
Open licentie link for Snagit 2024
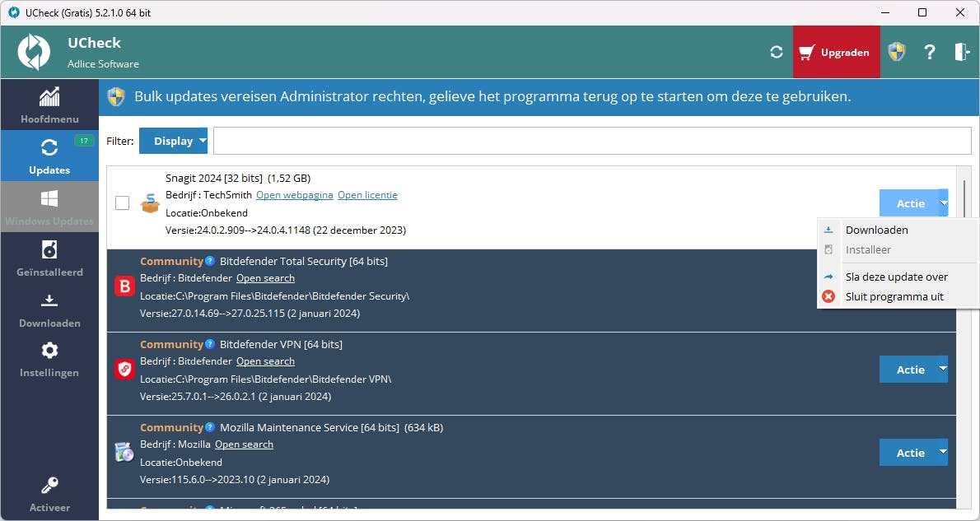tap(367, 195)
